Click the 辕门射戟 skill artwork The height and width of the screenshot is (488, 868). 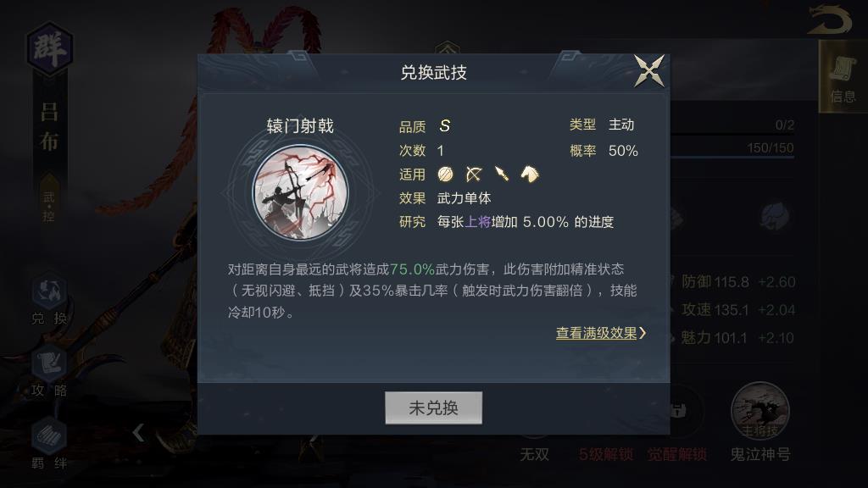coord(301,192)
